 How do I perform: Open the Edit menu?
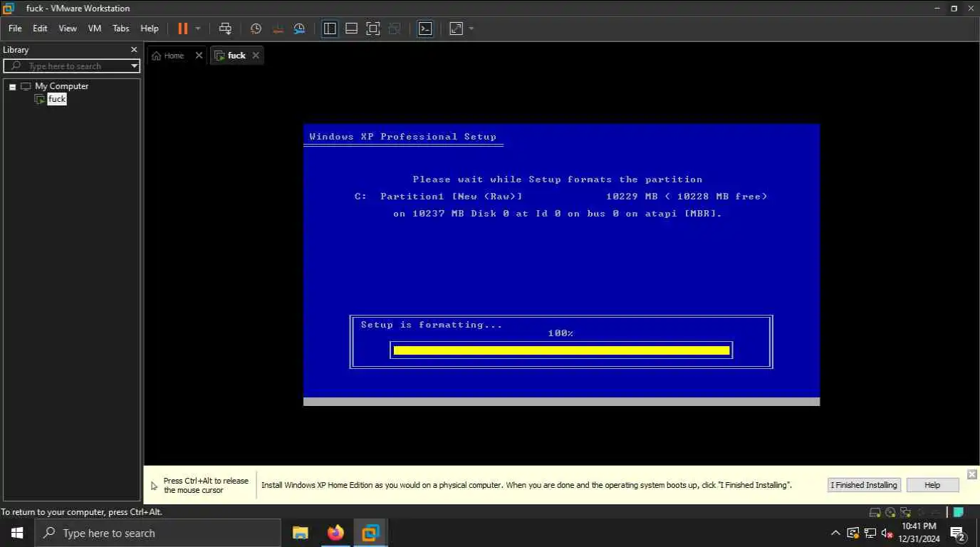pyautogui.click(x=40, y=28)
